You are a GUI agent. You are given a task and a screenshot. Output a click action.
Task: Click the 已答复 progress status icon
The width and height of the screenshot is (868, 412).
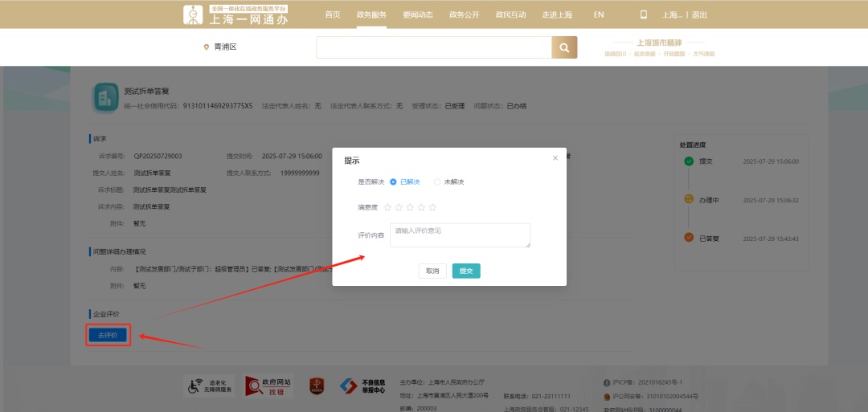point(689,237)
